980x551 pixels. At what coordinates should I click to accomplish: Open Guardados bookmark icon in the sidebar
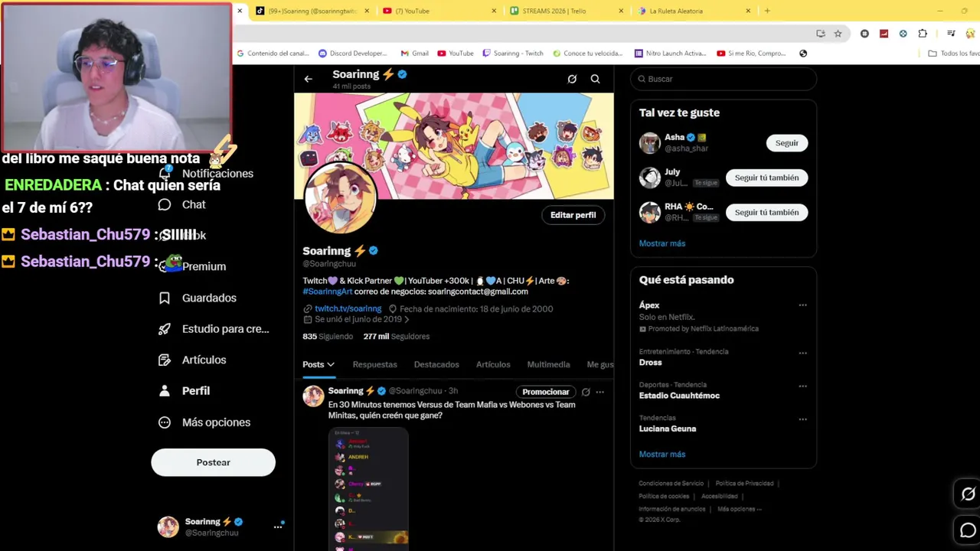[x=164, y=298]
